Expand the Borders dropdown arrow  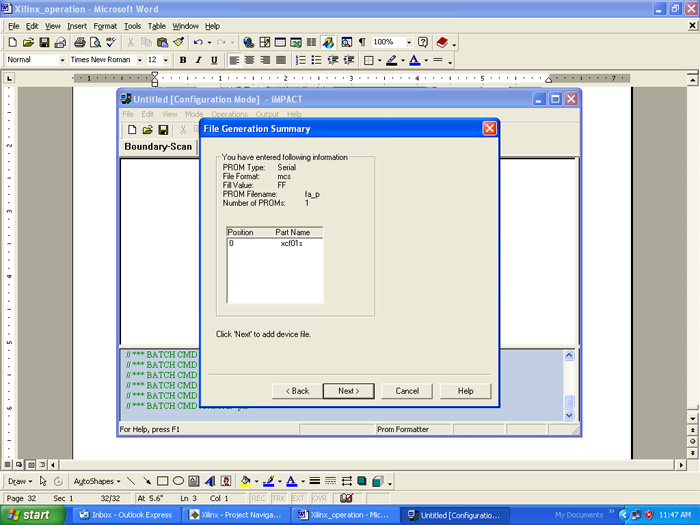380,60
